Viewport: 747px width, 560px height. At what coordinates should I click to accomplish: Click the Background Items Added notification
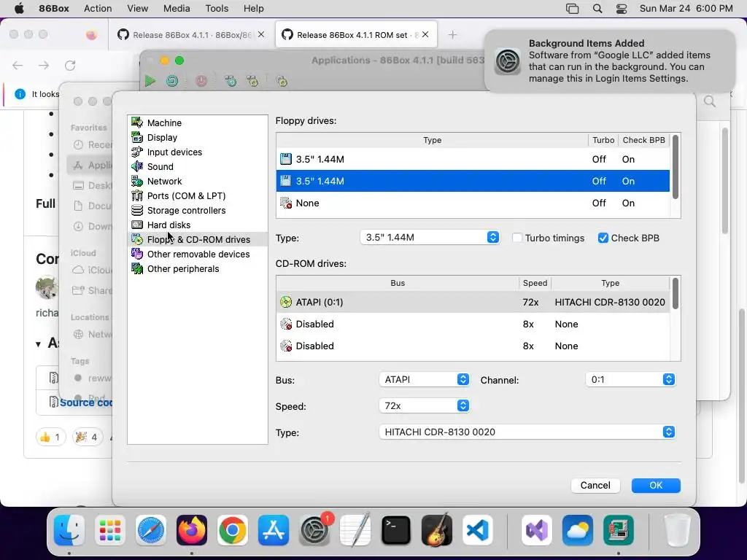[610, 61]
